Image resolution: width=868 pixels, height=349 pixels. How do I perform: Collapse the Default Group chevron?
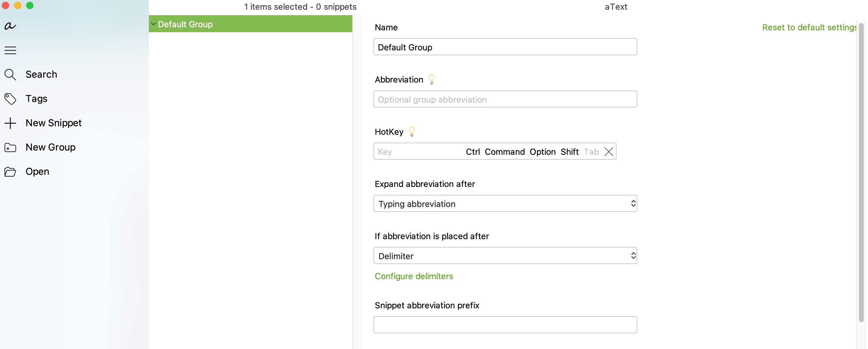(x=153, y=24)
